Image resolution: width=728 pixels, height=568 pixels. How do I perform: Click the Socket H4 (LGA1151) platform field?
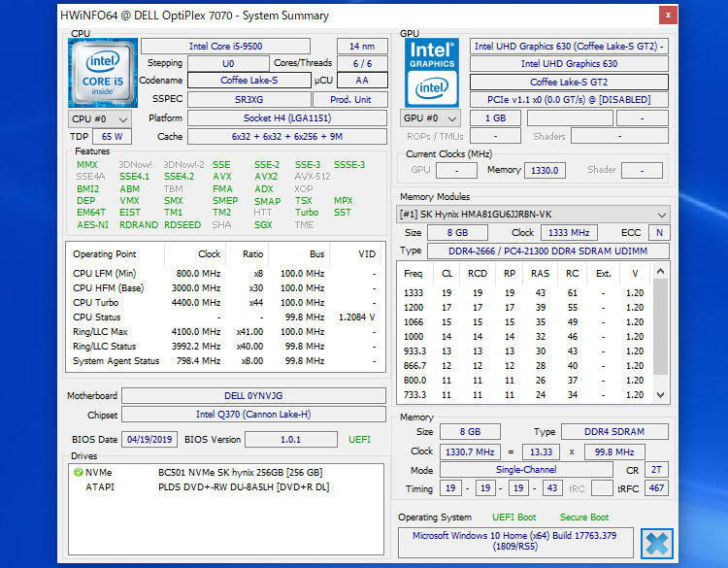(x=287, y=117)
